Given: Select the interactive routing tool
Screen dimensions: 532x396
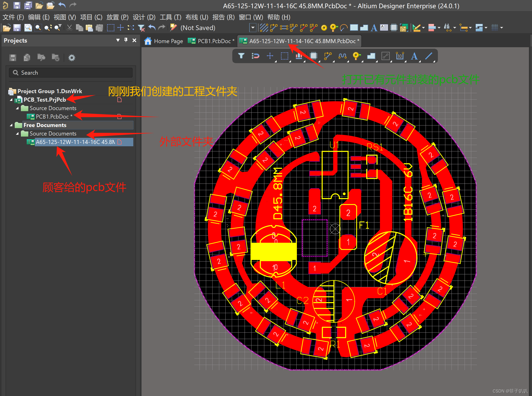Looking at the screenshot, I should coord(327,56).
